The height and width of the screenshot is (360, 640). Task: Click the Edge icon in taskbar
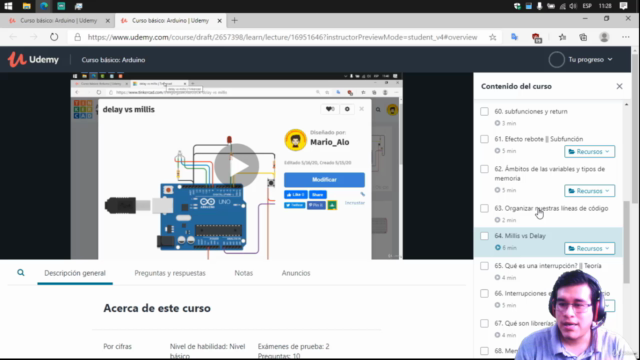tap(44, 6)
